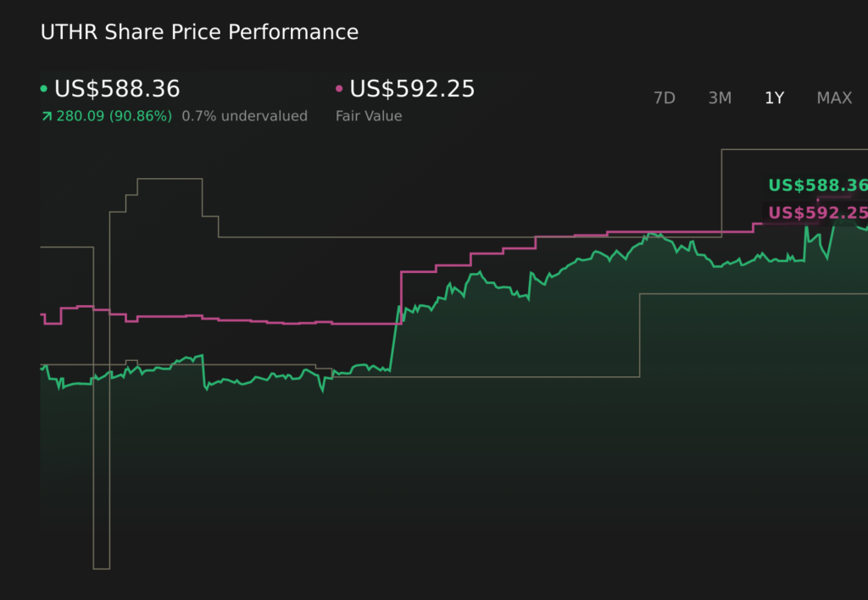Click the green share price legend dot
868x600 pixels.
click(44, 89)
